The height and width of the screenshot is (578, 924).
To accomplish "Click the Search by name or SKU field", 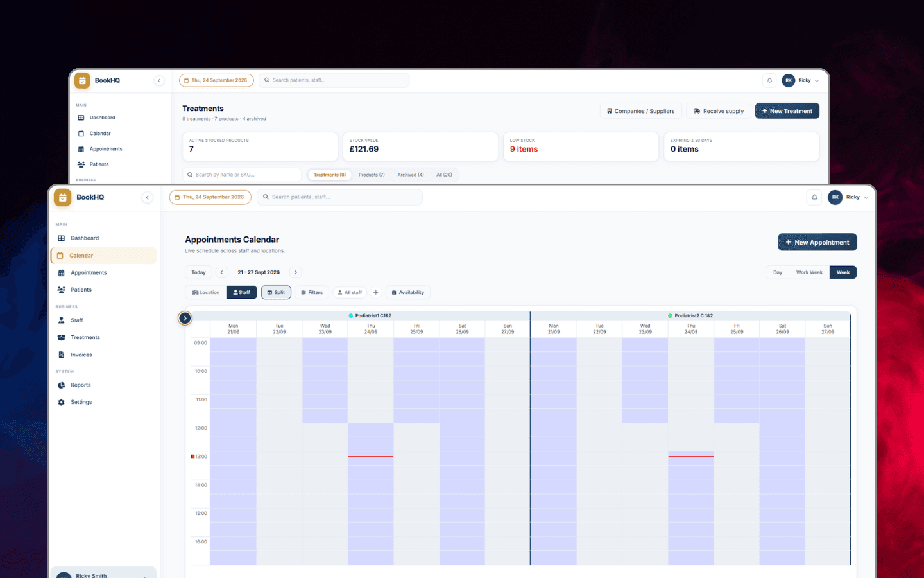I will click(242, 175).
